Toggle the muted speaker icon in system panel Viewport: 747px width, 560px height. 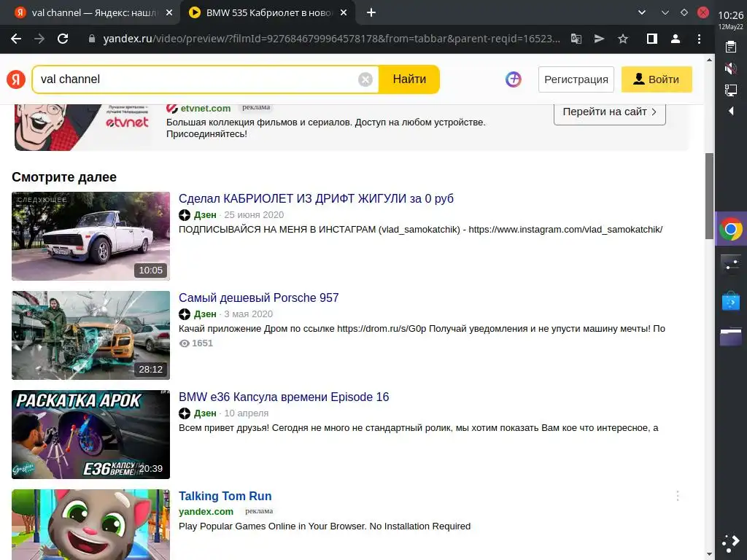click(x=730, y=69)
